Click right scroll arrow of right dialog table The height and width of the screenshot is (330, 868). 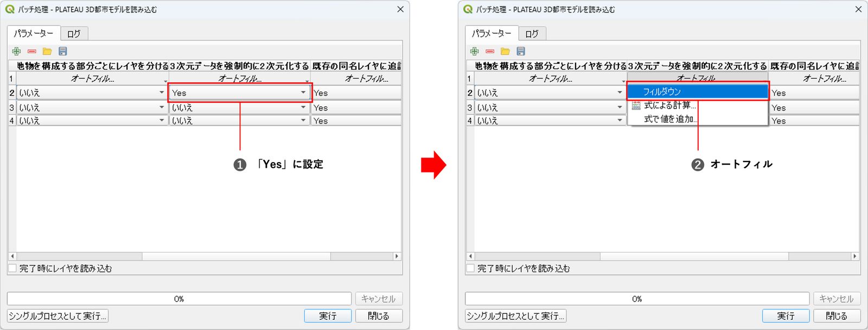point(855,256)
